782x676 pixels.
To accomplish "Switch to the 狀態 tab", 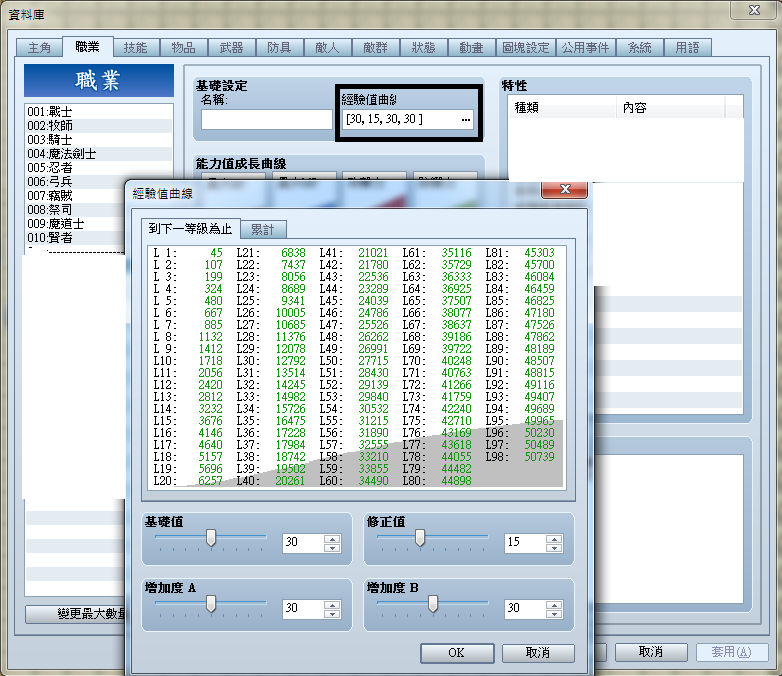I will [423, 48].
